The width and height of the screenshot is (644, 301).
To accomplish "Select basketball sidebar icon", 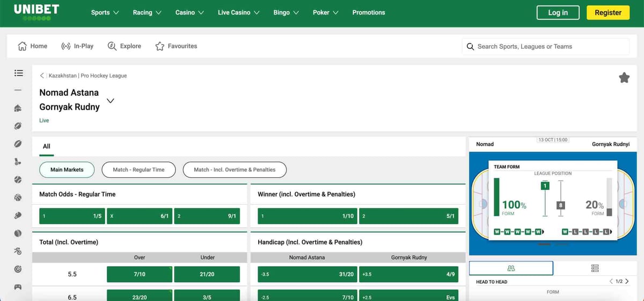I will (x=18, y=198).
